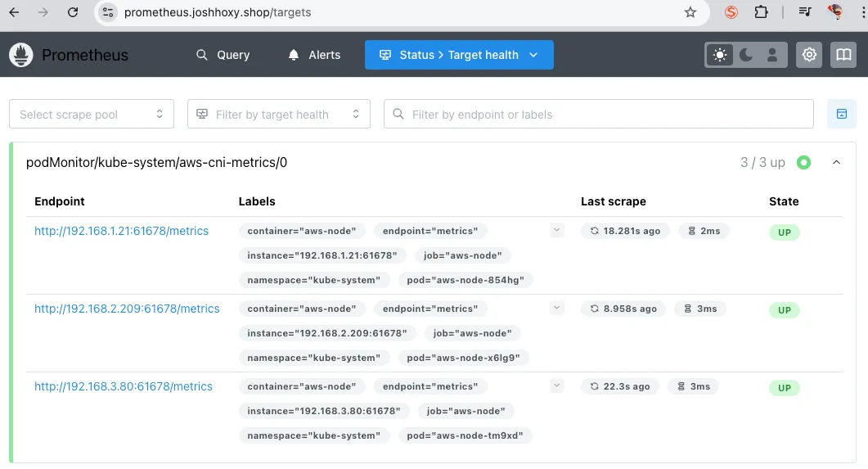Click instance="192.168.1.21:61678" label

322,256
